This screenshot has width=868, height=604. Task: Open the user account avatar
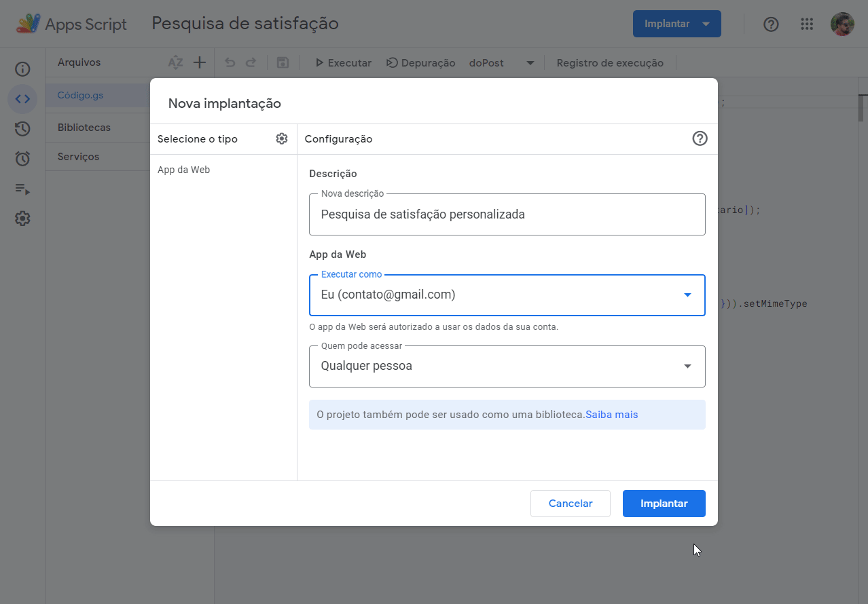point(842,24)
